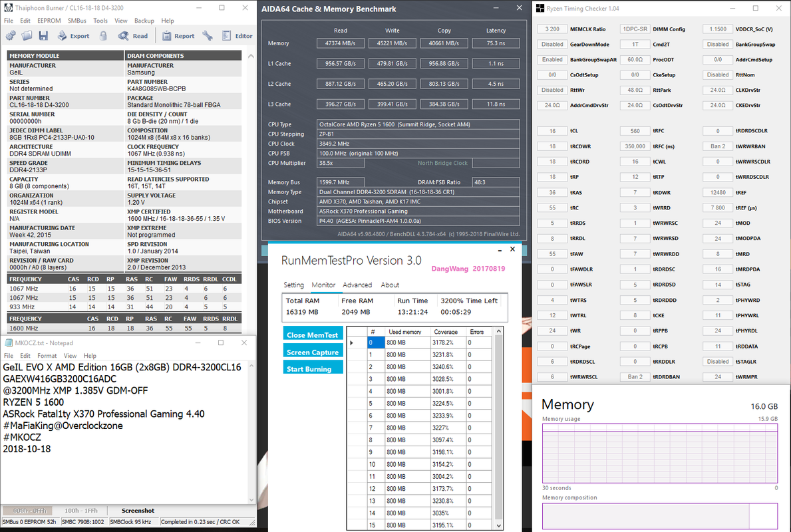Click the Close MemTest button

pos(313,334)
